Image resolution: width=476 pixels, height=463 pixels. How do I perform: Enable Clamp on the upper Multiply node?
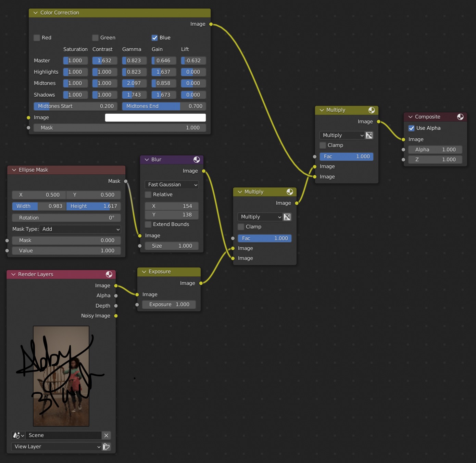(x=322, y=145)
